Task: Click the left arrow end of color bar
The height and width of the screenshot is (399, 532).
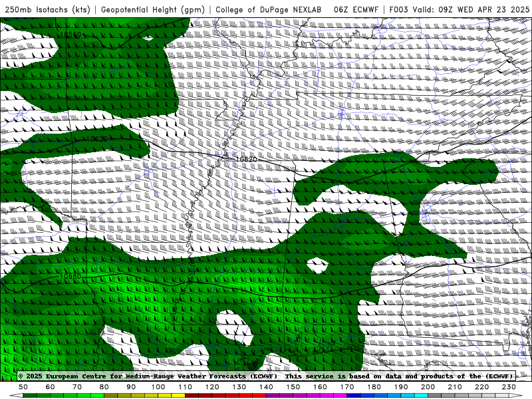Action: pos(16,396)
